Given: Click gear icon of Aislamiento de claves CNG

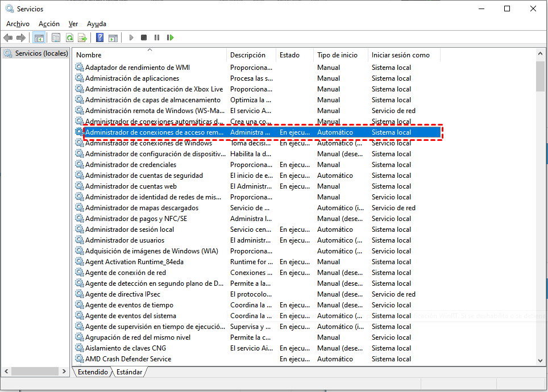Looking at the screenshot, I should [80, 348].
